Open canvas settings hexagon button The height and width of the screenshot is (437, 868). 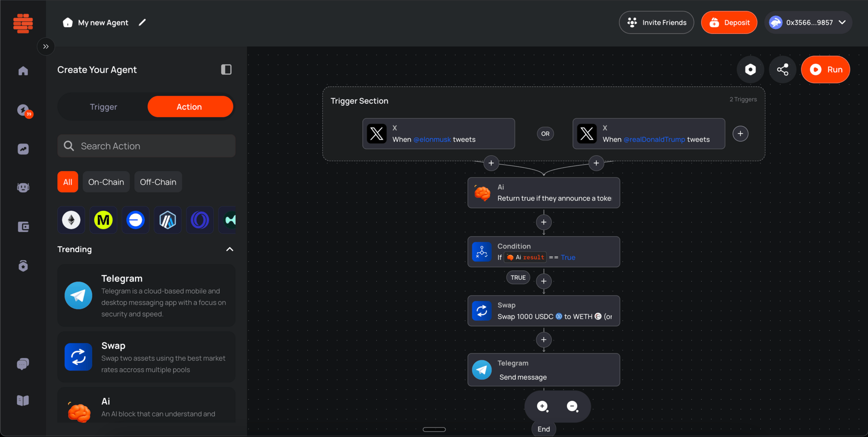(x=750, y=70)
